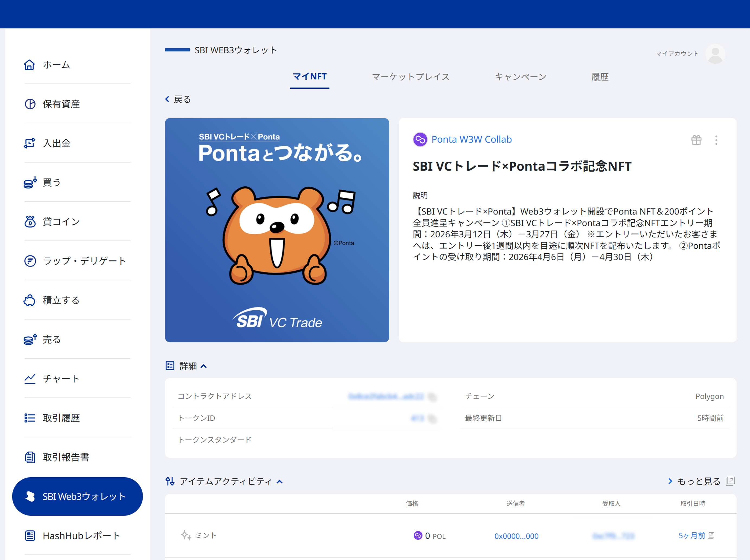Select the ラップ・デリゲート icon
Viewport: 750px width, 560px height.
(30, 261)
